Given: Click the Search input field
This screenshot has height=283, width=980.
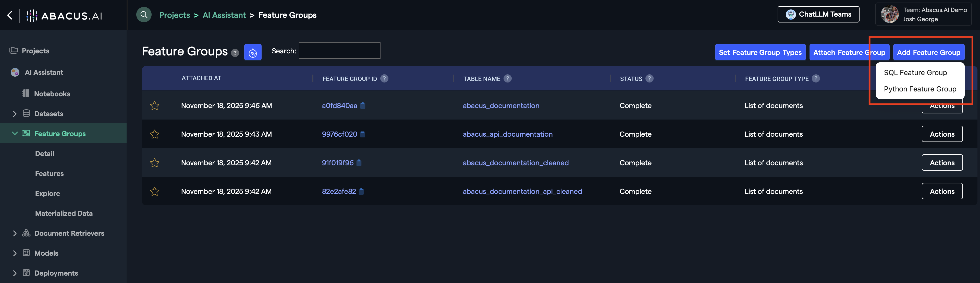Looking at the screenshot, I should (x=339, y=51).
